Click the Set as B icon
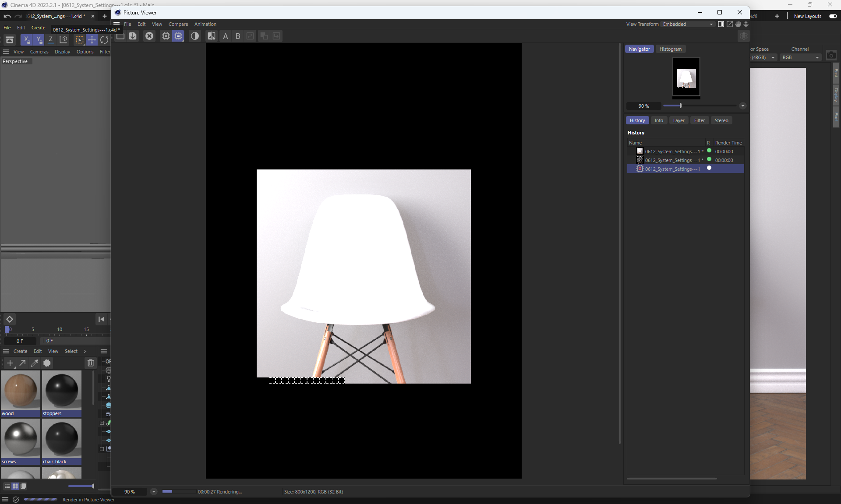The height and width of the screenshot is (504, 841). 238,36
